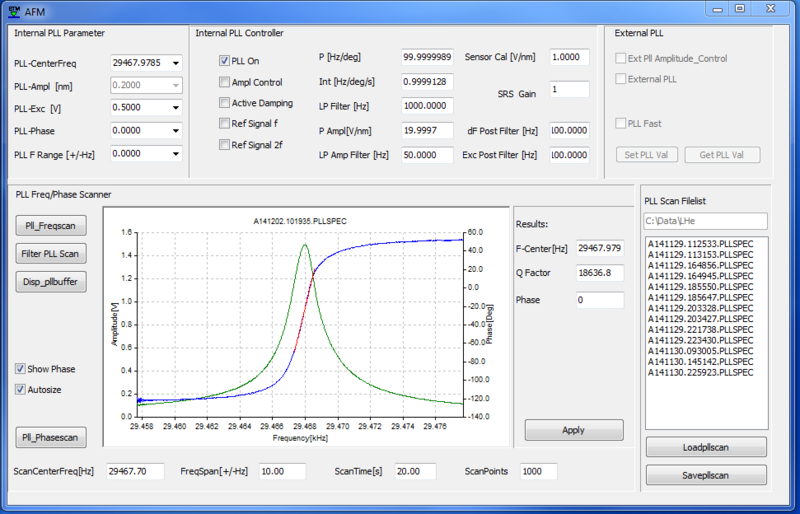
Task: Click the P Ampl[V/nm] field
Action: pyautogui.click(x=427, y=131)
